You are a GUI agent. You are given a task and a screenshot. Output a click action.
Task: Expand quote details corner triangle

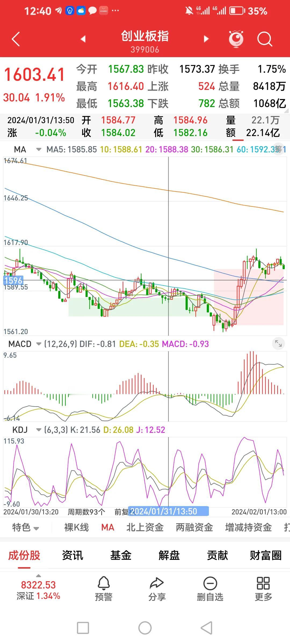[x=287, y=110]
